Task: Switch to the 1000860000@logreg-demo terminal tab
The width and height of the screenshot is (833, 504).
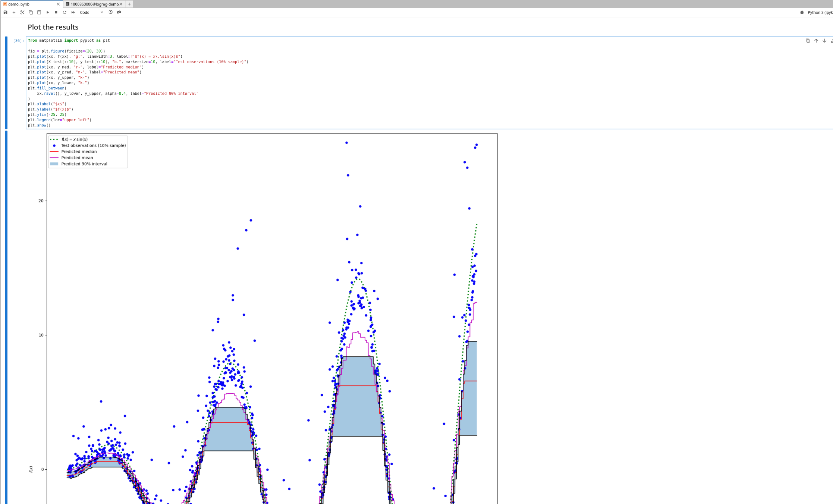Action: pos(95,4)
